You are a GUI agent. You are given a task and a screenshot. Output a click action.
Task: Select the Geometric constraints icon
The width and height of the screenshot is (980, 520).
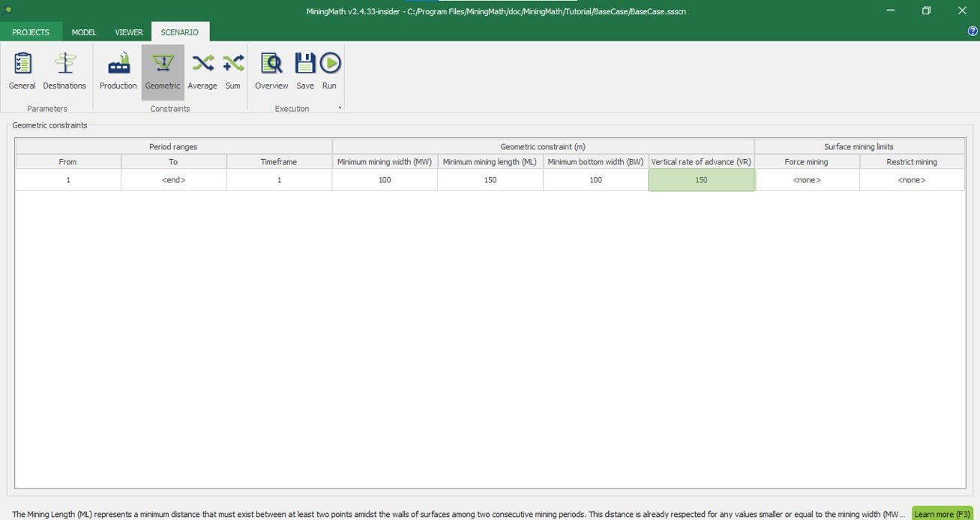(163, 71)
